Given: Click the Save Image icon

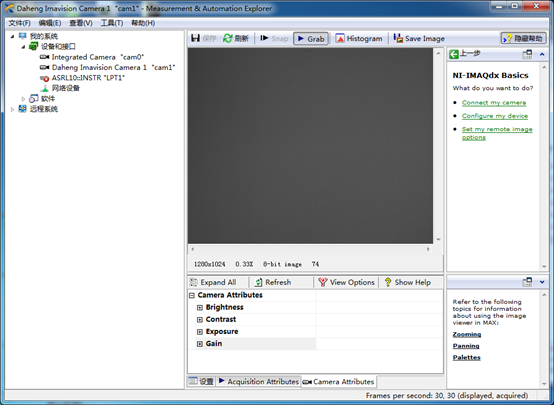Looking at the screenshot, I should 398,38.
